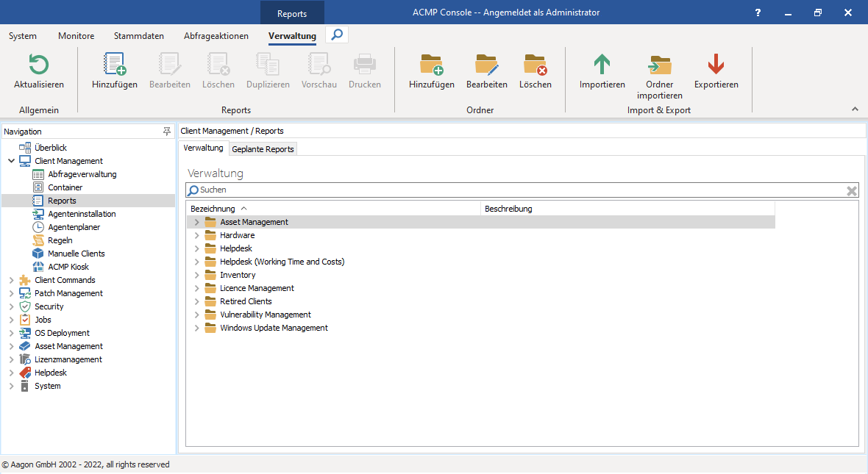868x474 pixels.
Task: Click into the Suchen search field
Action: (x=522, y=190)
